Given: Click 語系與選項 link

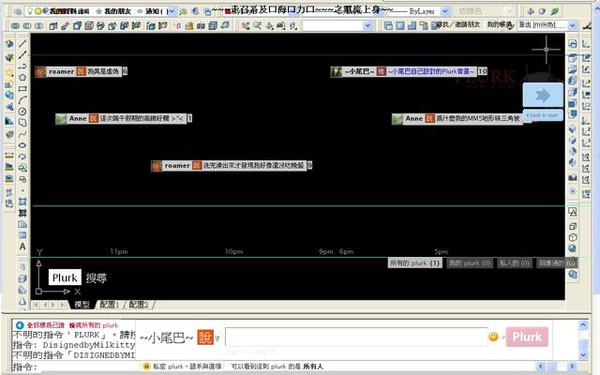Looking at the screenshot, I should [204, 366].
